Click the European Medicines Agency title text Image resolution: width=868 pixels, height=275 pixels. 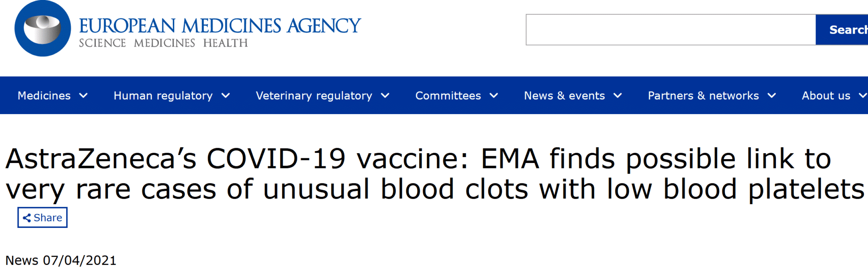(x=220, y=25)
